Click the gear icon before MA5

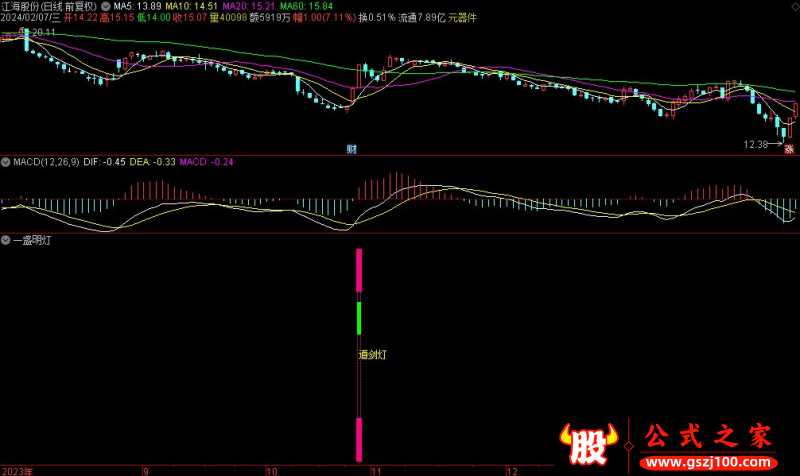[x=107, y=6]
